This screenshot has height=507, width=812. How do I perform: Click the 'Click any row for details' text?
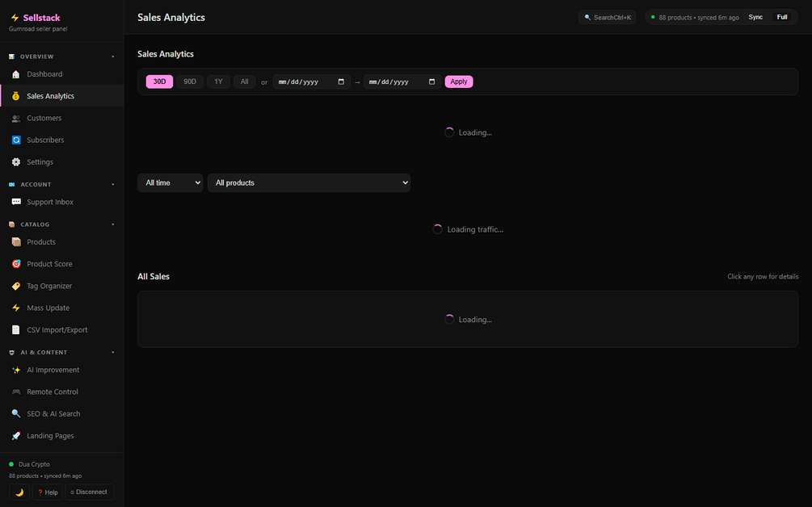pos(763,276)
